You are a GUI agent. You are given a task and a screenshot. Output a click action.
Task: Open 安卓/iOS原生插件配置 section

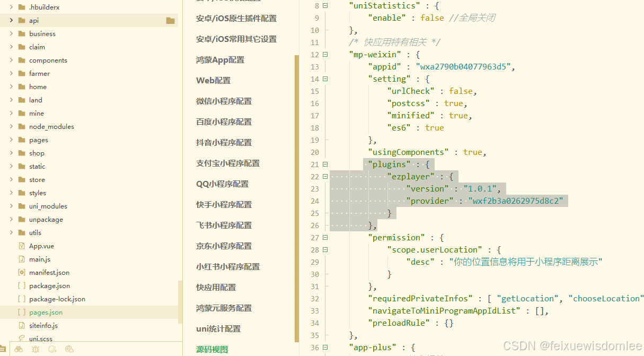(x=236, y=19)
